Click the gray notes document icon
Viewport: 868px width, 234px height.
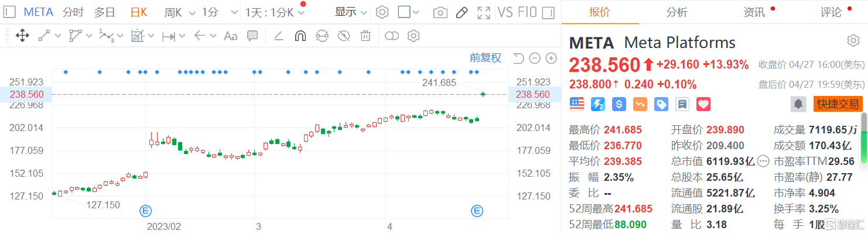point(682,104)
